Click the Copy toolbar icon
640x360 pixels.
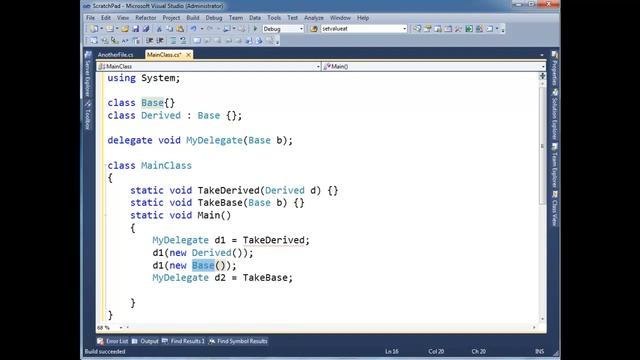click(169, 29)
